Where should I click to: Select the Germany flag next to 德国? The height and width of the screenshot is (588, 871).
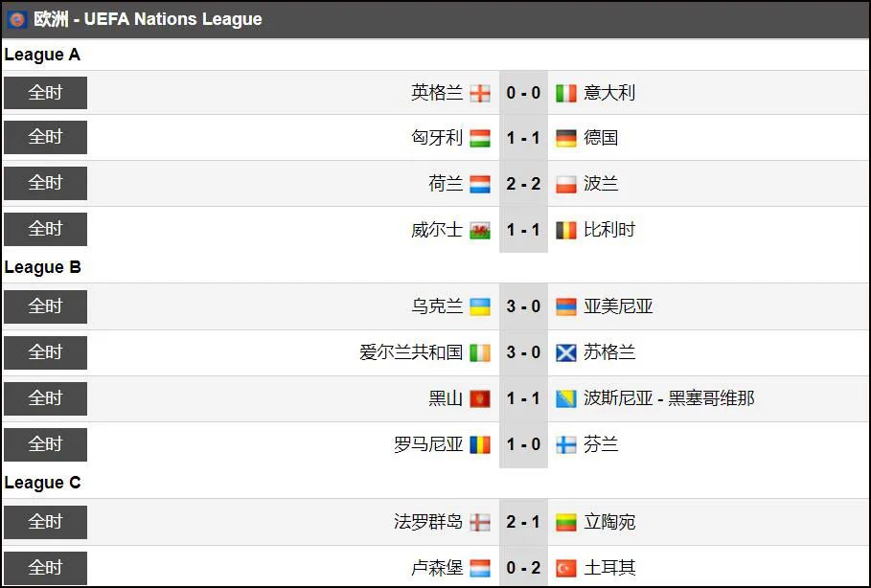click(x=566, y=138)
